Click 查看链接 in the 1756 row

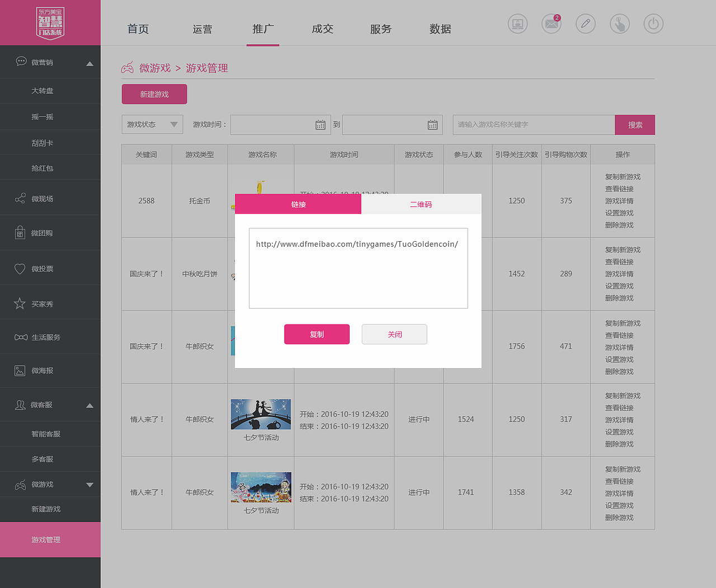[619, 335]
